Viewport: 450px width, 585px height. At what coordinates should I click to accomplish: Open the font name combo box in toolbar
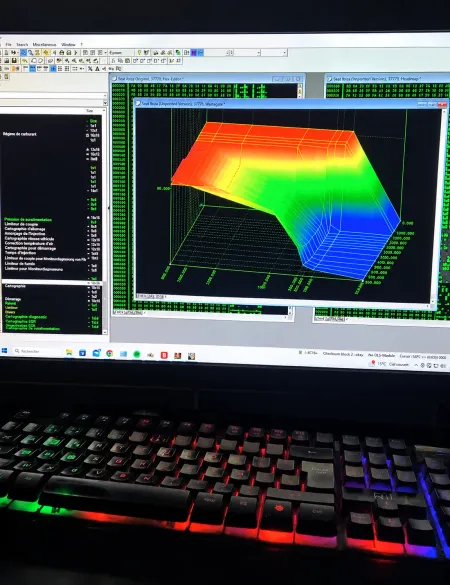[121, 53]
